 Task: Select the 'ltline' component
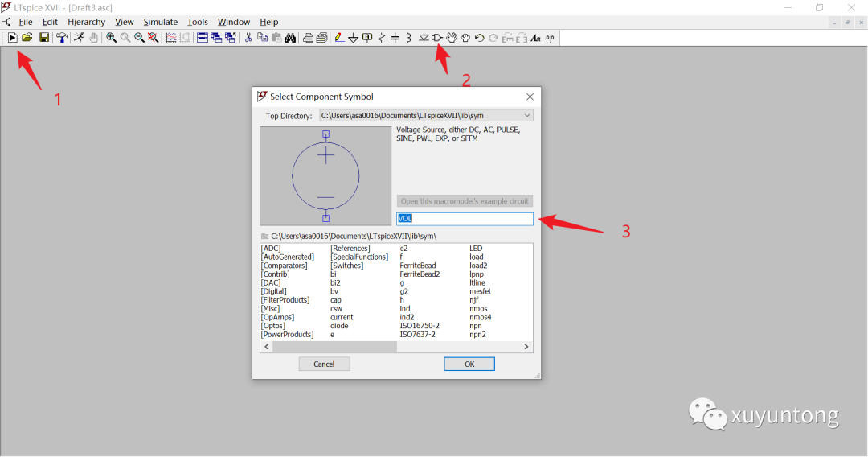point(477,283)
